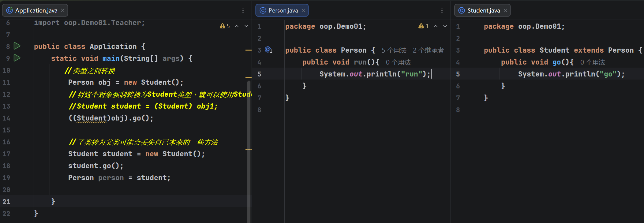
Task: Click 'package oop.Demo01;' in Student.java
Action: [524, 26]
